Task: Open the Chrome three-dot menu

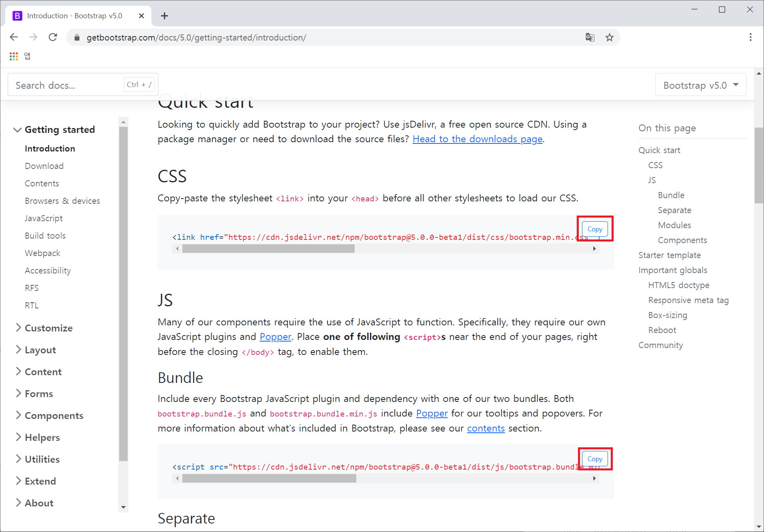Action: coord(751,37)
